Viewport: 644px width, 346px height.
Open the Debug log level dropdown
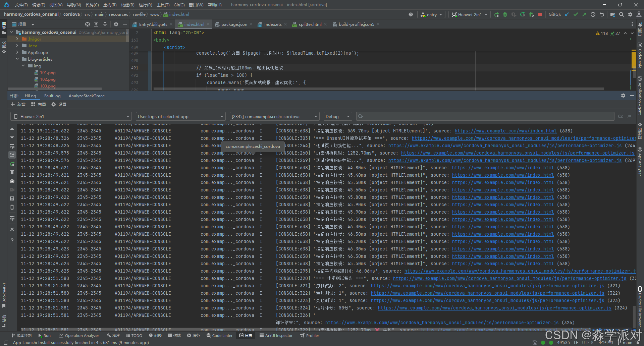coord(337,116)
